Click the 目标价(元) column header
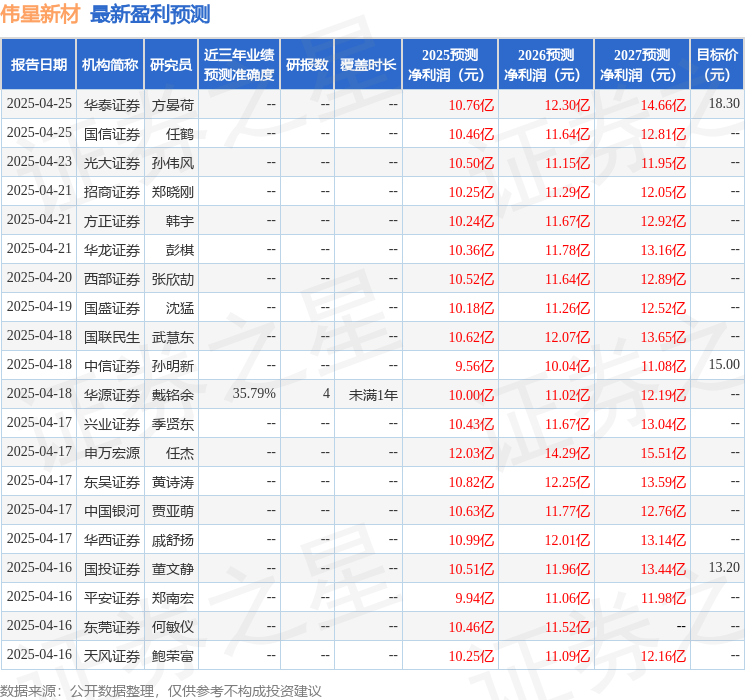Viewport: 745px width, 700px height. [716, 65]
